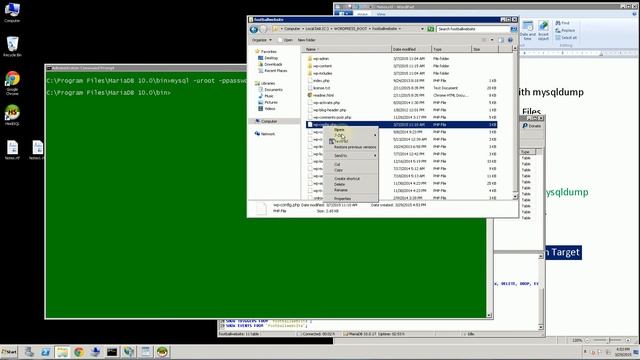Select Downloads under Favorites
The height and width of the screenshot is (360, 640).
pos(270,64)
